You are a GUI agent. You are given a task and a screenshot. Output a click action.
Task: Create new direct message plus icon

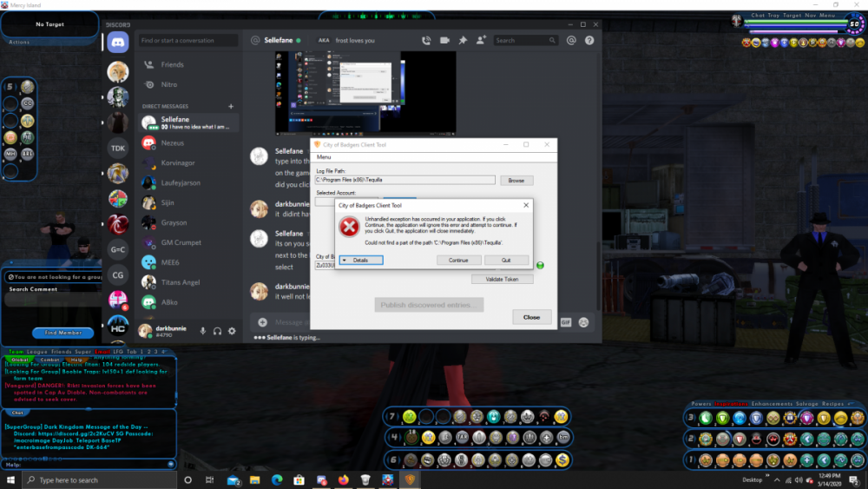pyautogui.click(x=231, y=106)
